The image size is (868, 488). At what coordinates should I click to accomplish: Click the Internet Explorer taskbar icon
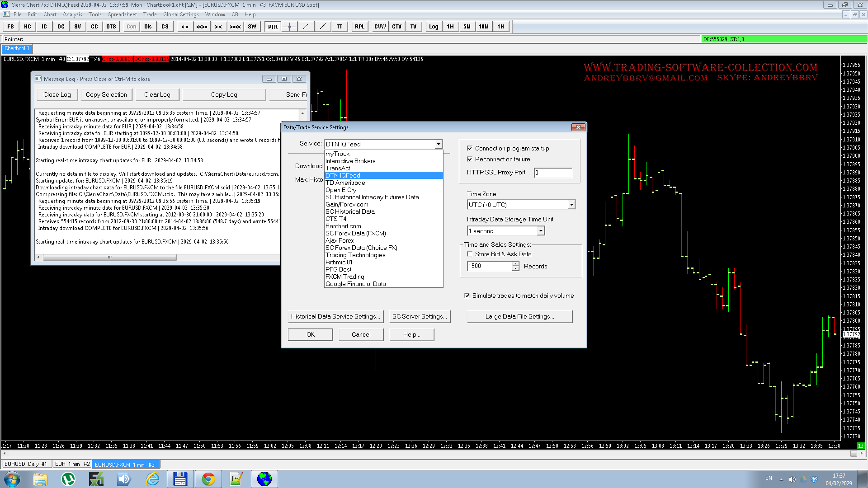[x=152, y=479]
